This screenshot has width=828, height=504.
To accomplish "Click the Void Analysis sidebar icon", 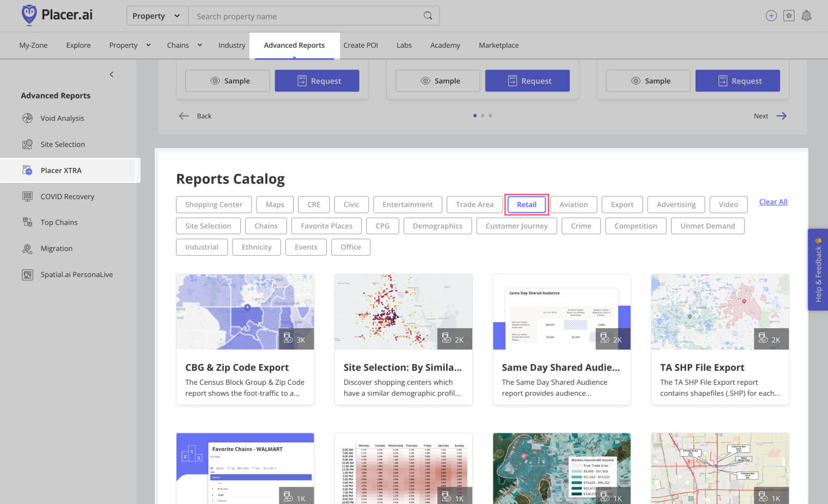I will click(27, 118).
